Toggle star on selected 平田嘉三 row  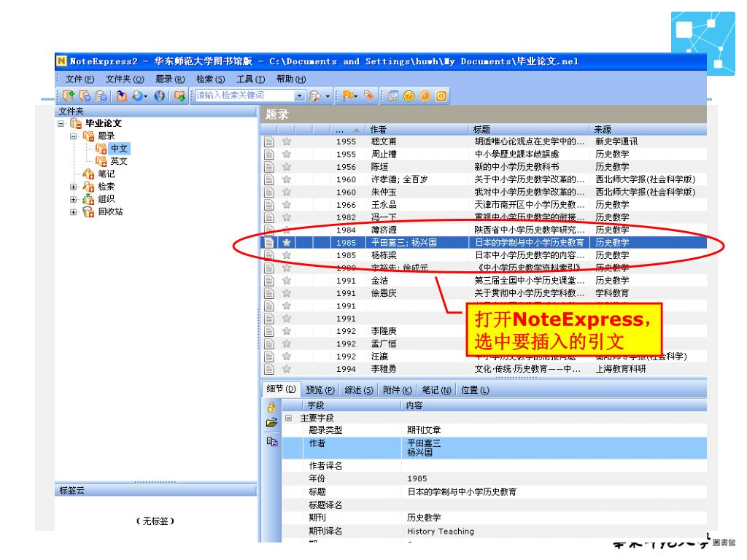[x=286, y=242]
